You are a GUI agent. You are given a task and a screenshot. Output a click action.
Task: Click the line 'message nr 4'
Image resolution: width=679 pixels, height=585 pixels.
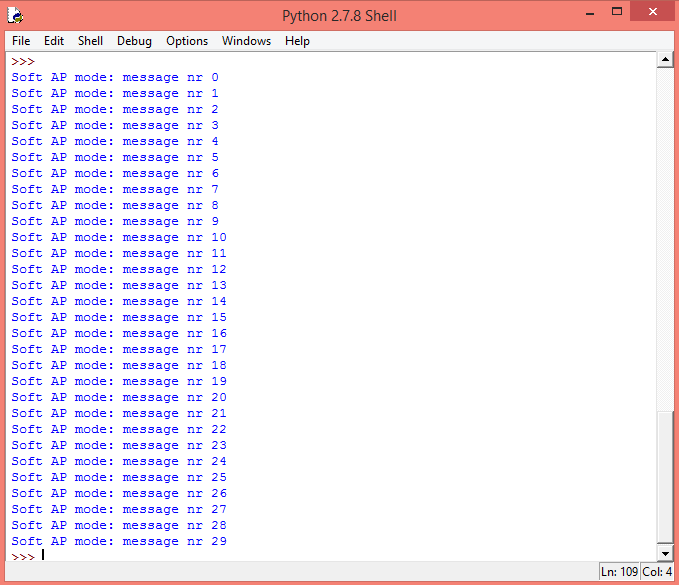[115, 142]
